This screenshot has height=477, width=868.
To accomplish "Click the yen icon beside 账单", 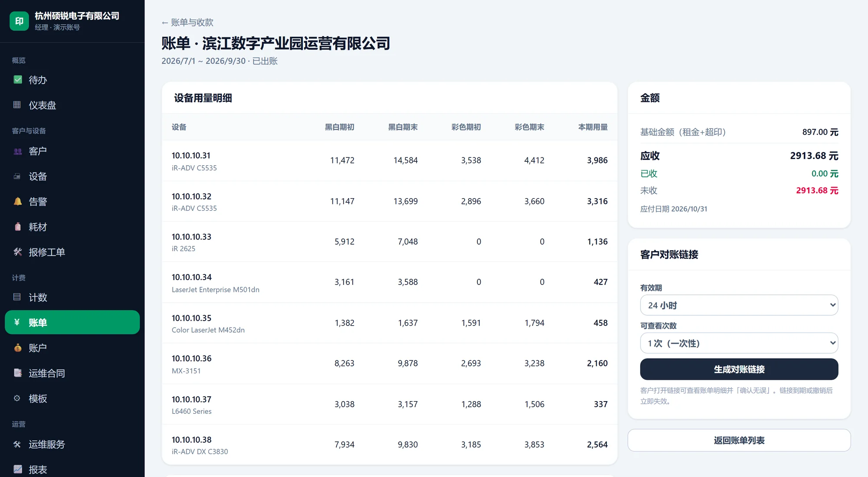I will 17,322.
